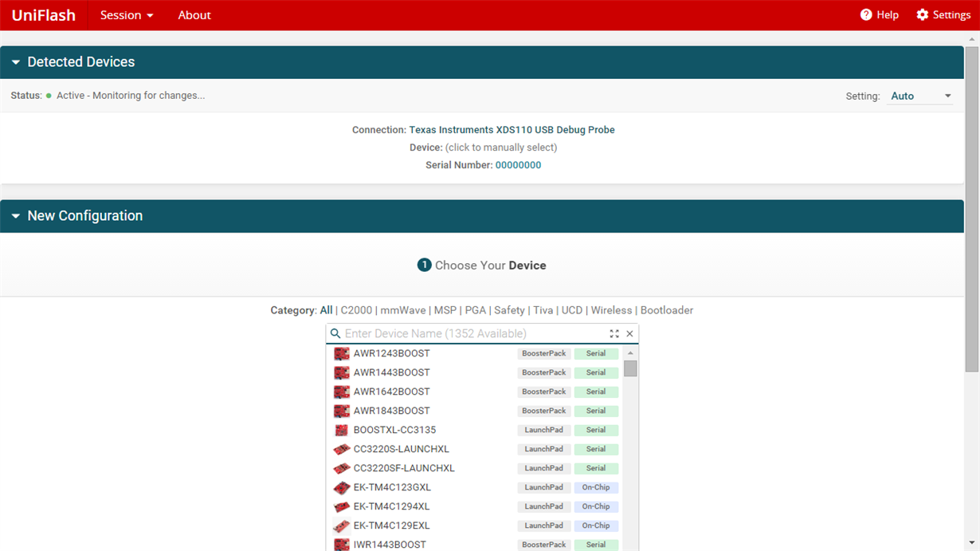Click Serial tag on AWR1443BOOST row
980x551 pixels.
[x=596, y=372]
